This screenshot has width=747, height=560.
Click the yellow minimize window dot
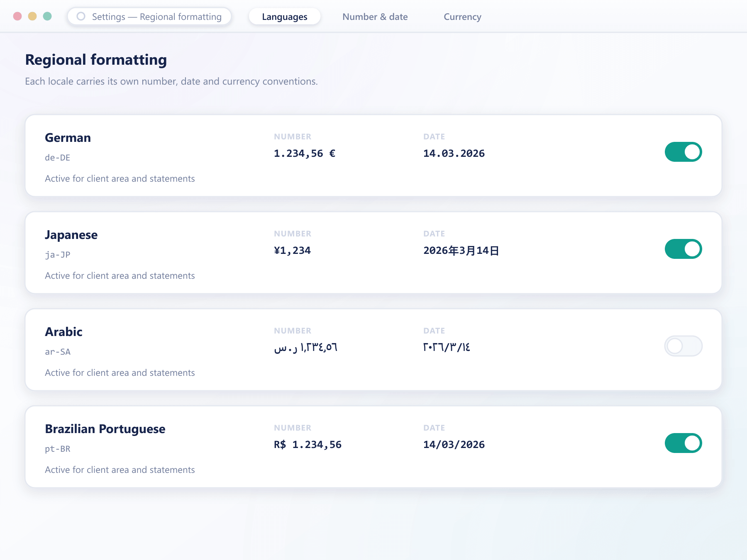pos(32,16)
